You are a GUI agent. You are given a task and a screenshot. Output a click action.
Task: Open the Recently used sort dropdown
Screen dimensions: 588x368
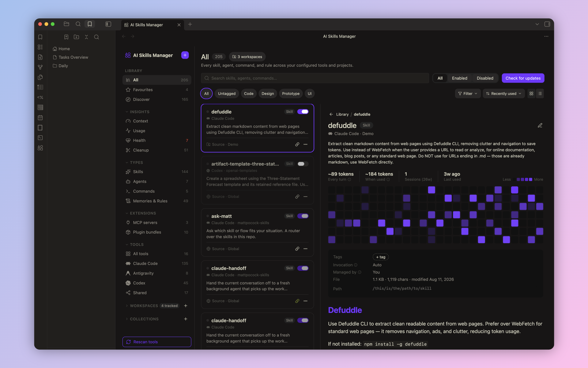pos(503,94)
